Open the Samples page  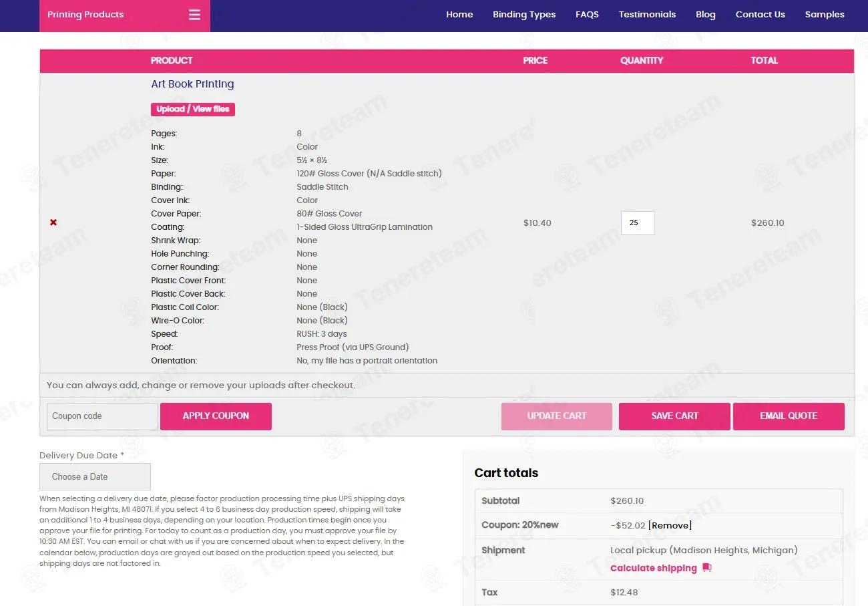tap(825, 15)
